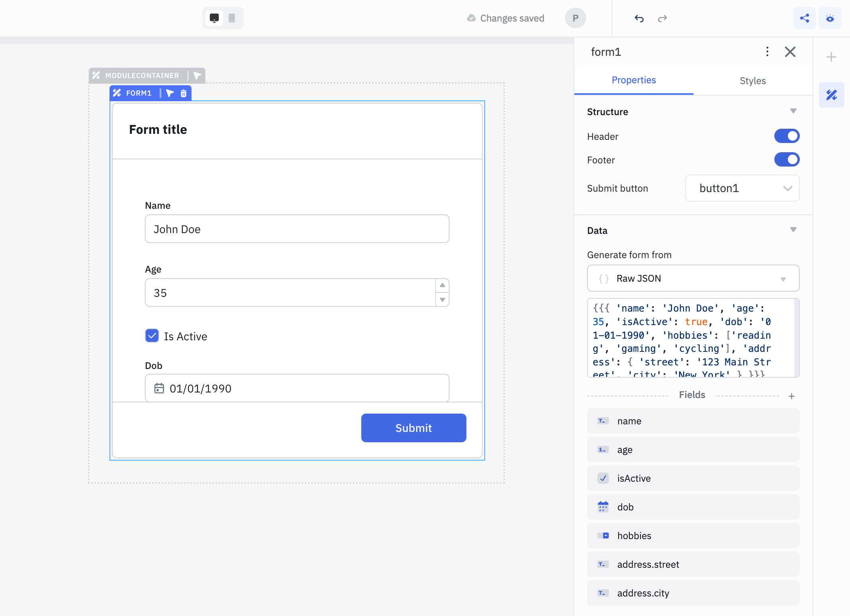Click the Submit button on the form
The image size is (850, 616).
point(413,428)
